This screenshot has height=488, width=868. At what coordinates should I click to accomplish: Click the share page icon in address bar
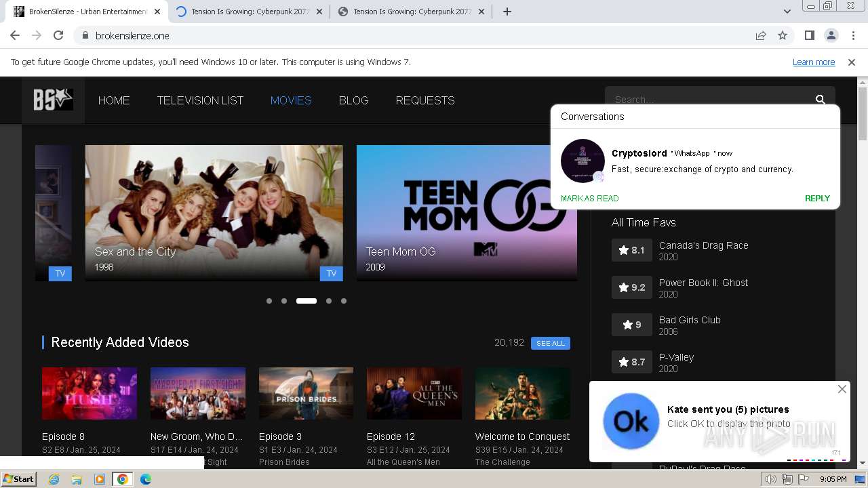point(761,35)
